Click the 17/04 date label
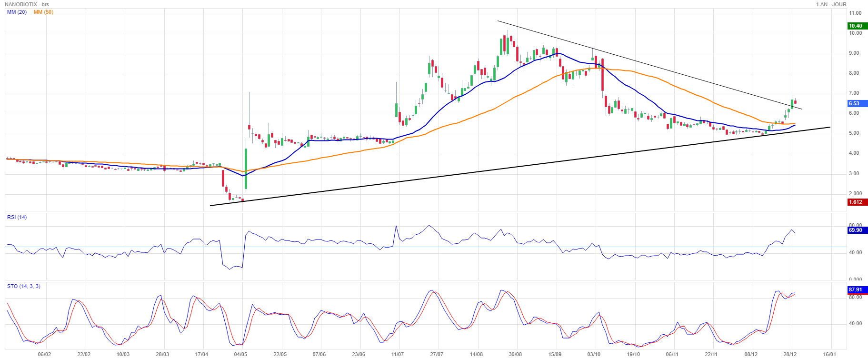Screen dimensions: 868x359 [x=201, y=354]
